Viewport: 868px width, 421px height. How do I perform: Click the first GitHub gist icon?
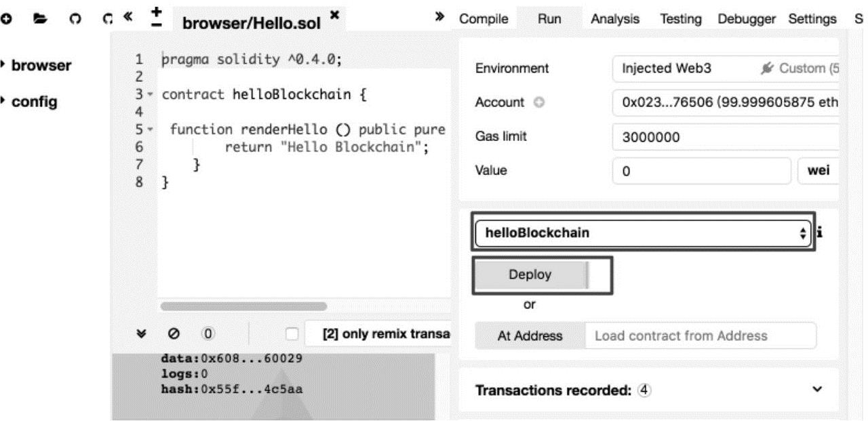[74, 20]
